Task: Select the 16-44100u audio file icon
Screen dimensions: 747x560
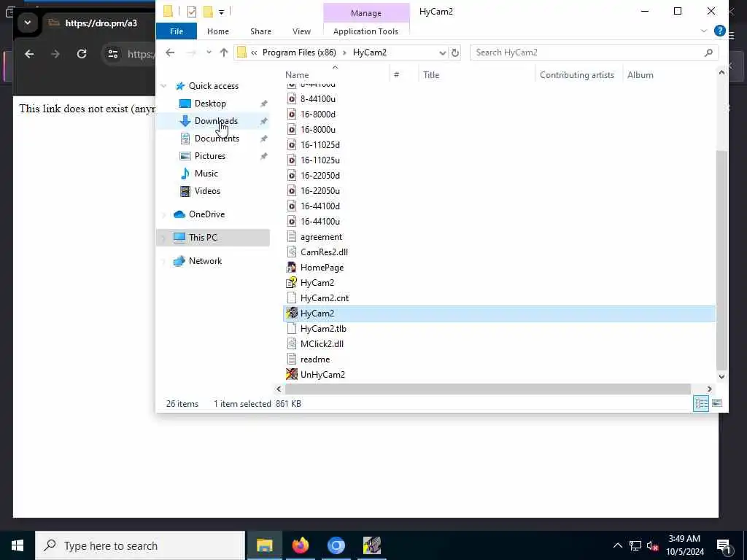Action: pos(291,222)
